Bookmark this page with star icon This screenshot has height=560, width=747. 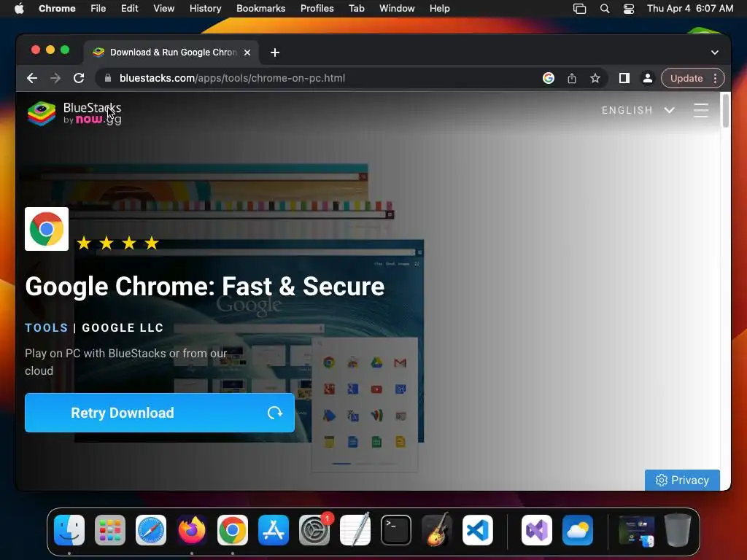click(x=595, y=78)
